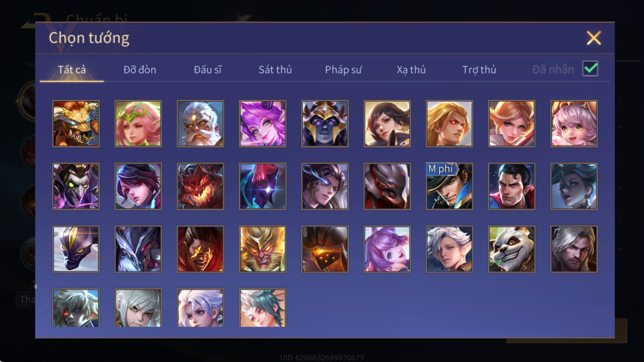Screen dimensions: 644x362
Task: Open the 'Trợ thủ' tab
Action: (x=479, y=70)
